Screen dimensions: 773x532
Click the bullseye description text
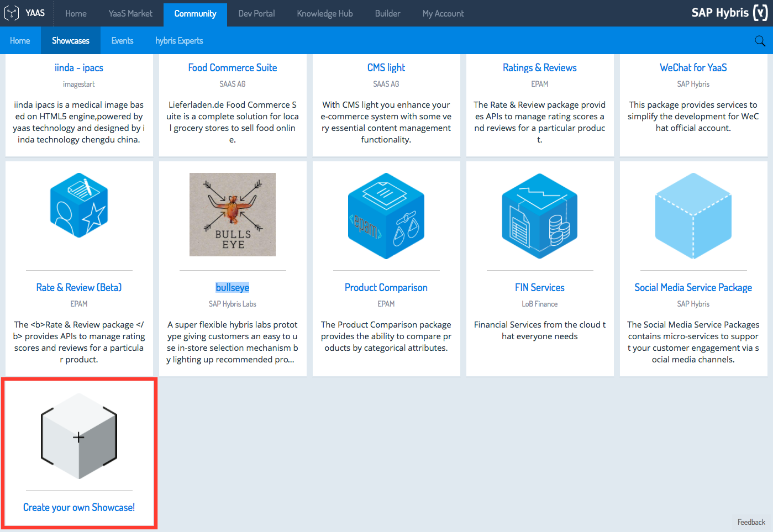point(233,342)
